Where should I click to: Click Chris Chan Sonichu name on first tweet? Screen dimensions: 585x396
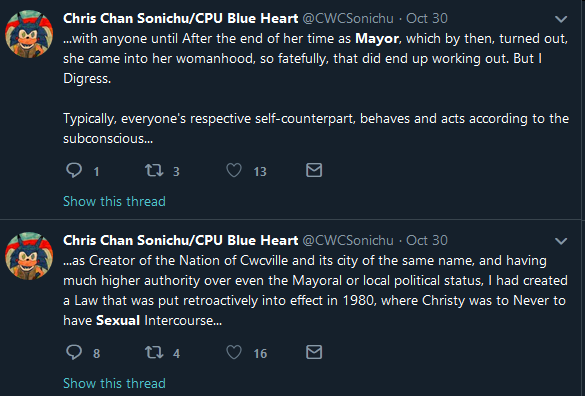tap(181, 18)
